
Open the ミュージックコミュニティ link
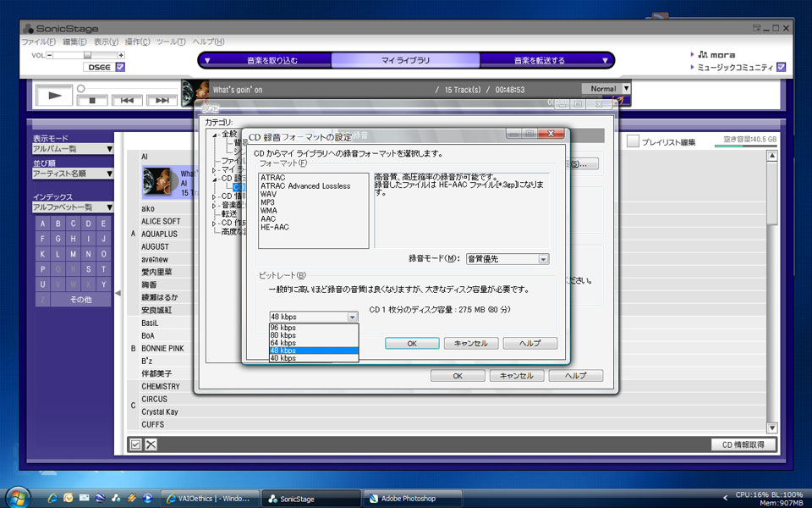tap(735, 68)
